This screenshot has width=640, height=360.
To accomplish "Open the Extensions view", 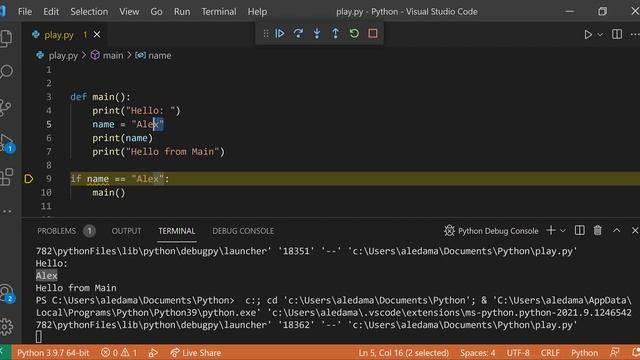I will point(7,177).
